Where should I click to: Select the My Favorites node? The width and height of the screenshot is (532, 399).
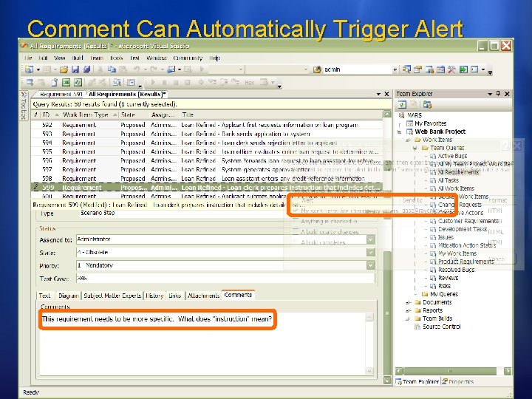(430, 123)
